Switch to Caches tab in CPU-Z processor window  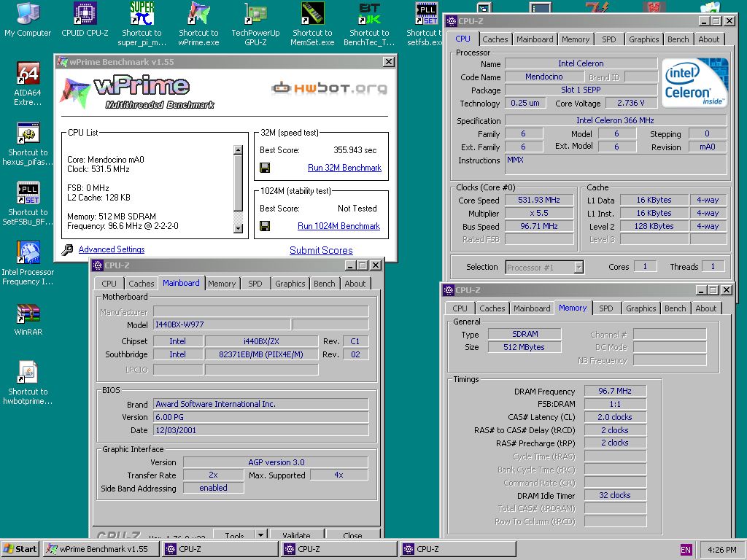tap(495, 39)
